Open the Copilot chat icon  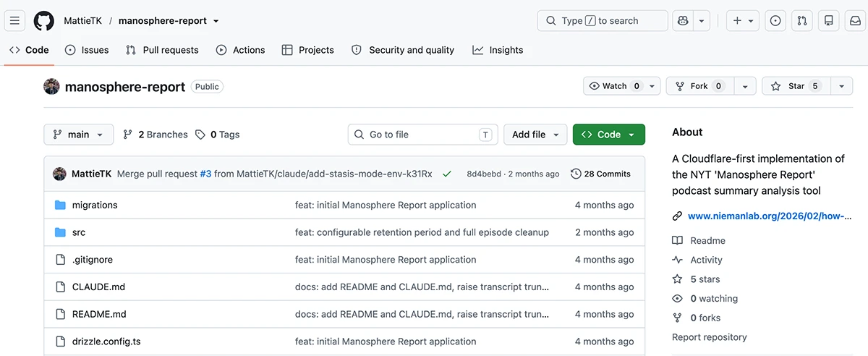point(683,21)
